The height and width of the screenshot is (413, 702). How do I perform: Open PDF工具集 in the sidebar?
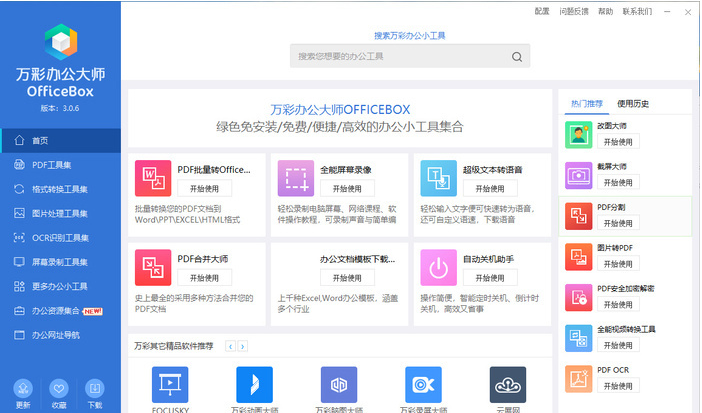(60, 165)
